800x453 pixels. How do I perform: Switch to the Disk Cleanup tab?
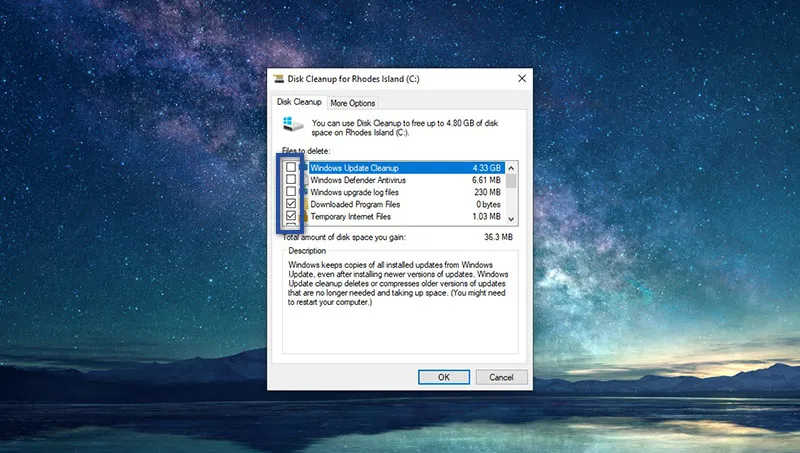299,102
